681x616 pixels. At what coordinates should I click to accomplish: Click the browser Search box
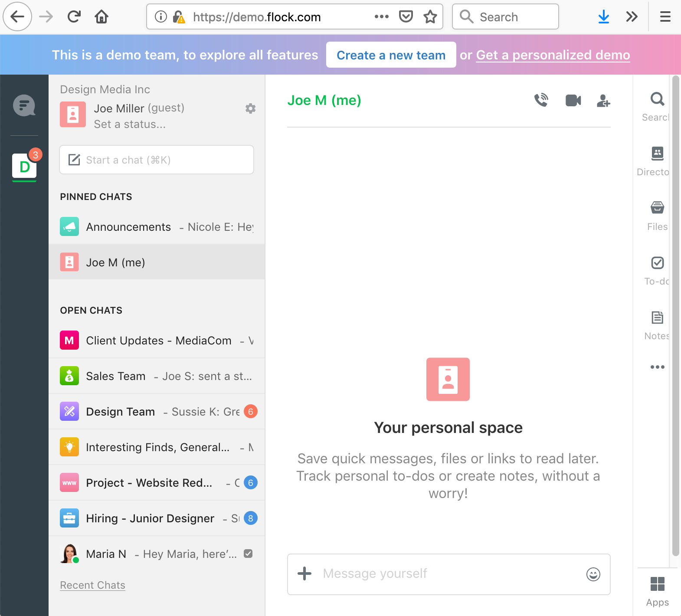pyautogui.click(x=505, y=16)
